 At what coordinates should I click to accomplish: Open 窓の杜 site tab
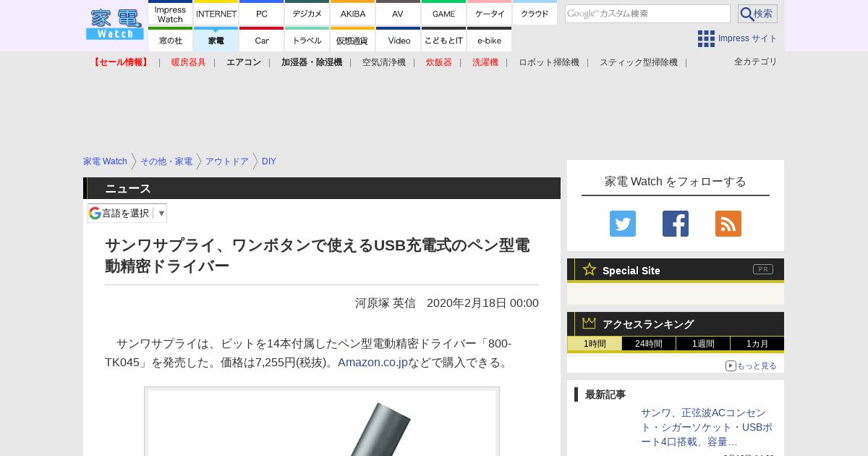(171, 40)
